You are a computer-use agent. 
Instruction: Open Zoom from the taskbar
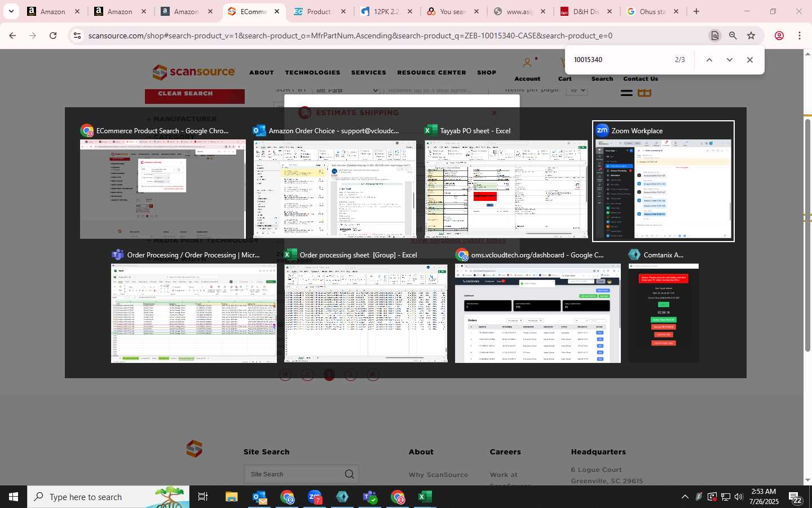pos(315,497)
